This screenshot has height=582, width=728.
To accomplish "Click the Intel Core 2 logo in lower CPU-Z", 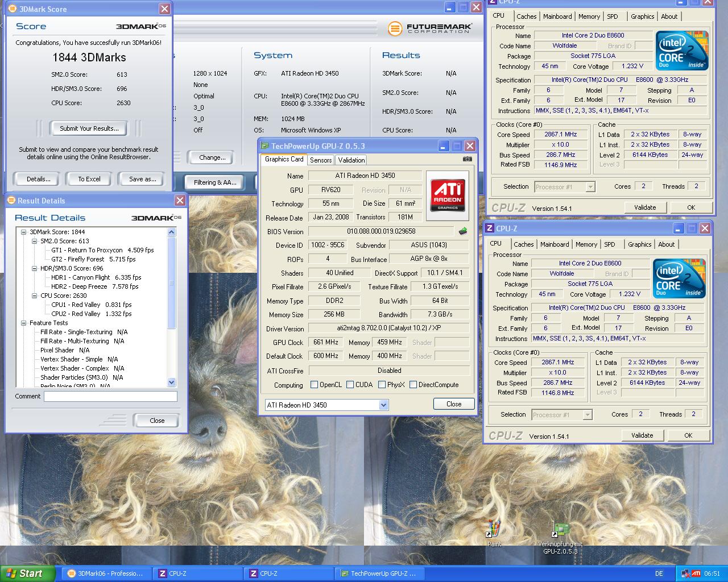I will pyautogui.click(x=679, y=278).
